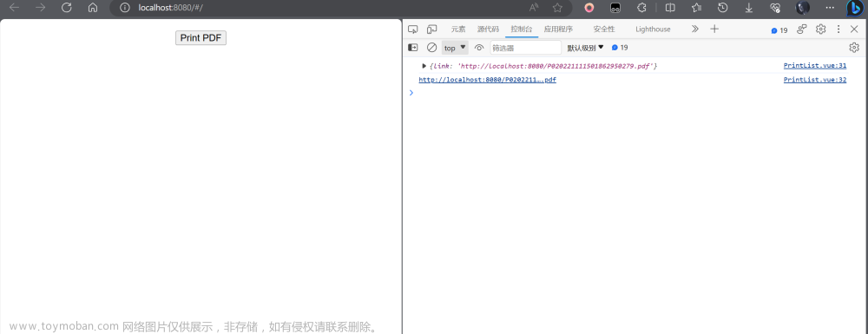Open console settings gear
The height and width of the screenshot is (334, 868).
coord(854,48)
